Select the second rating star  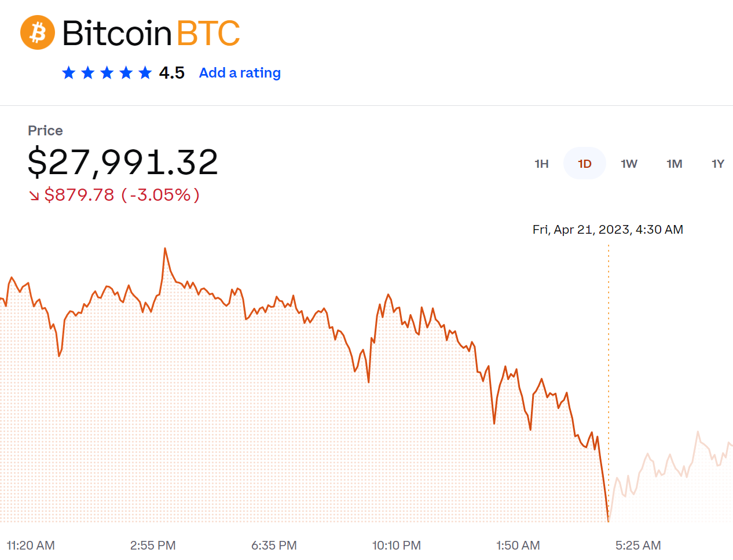pyautogui.click(x=88, y=73)
